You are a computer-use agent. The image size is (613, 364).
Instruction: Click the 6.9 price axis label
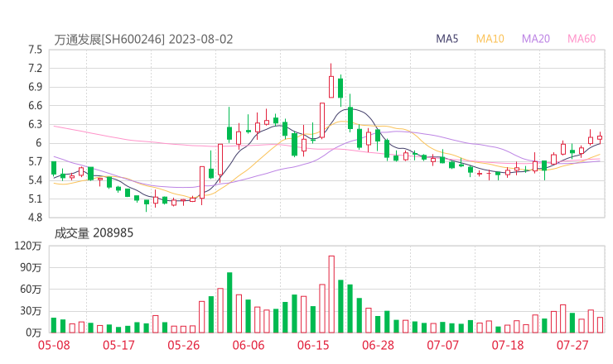(x=35, y=87)
